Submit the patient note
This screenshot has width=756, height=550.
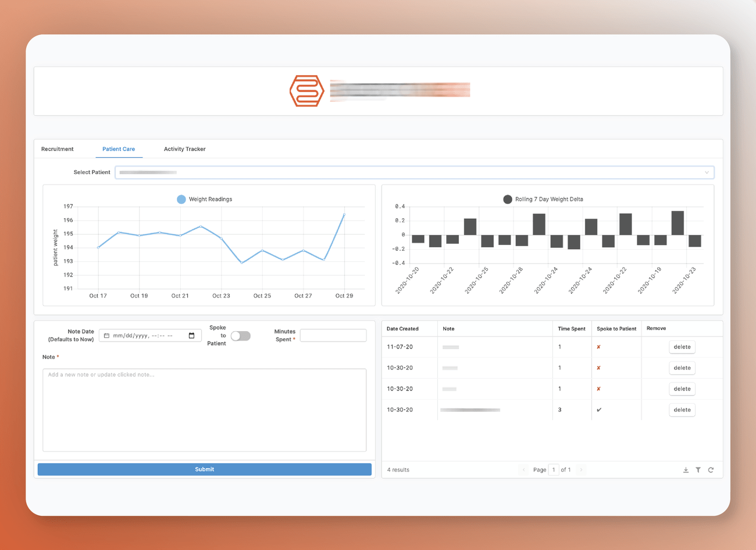(204, 469)
